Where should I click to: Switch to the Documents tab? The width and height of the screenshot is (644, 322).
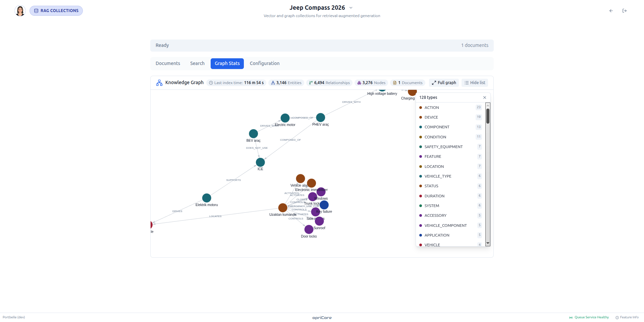(x=168, y=63)
